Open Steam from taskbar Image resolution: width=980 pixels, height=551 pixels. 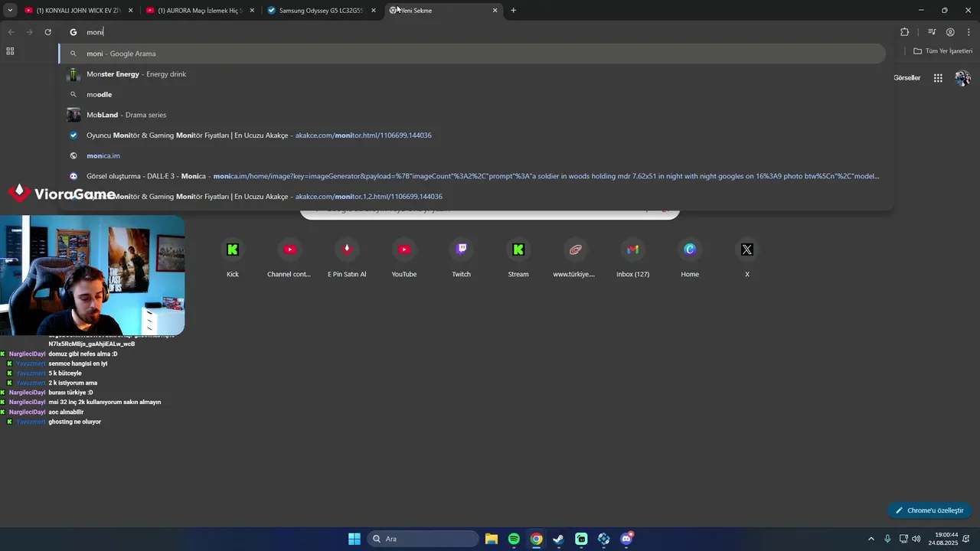(x=559, y=539)
